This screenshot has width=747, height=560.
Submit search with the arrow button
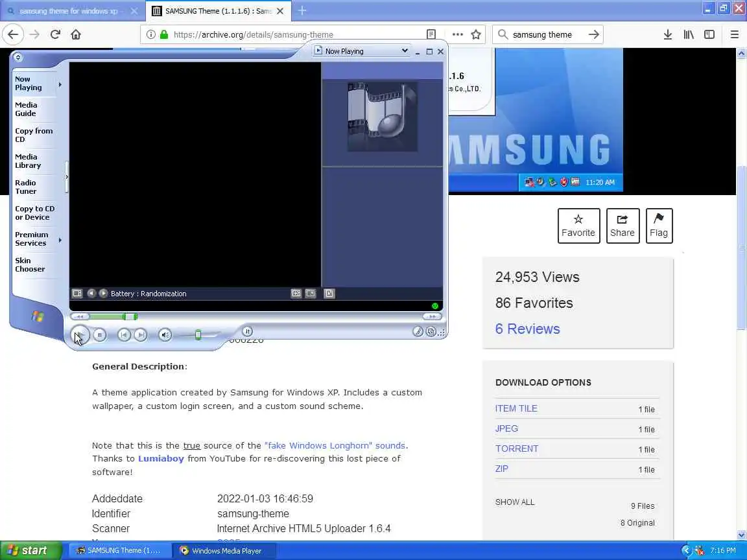(593, 34)
